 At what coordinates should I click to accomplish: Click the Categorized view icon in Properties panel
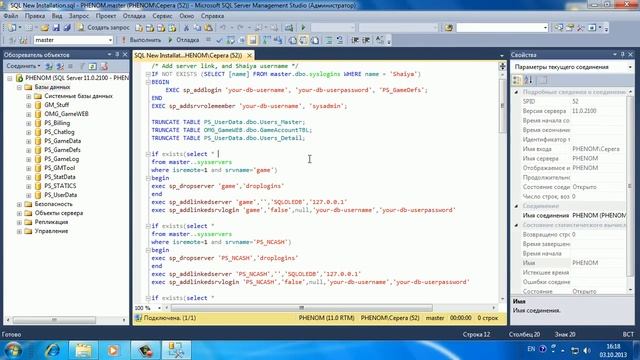pyautogui.click(x=517, y=80)
